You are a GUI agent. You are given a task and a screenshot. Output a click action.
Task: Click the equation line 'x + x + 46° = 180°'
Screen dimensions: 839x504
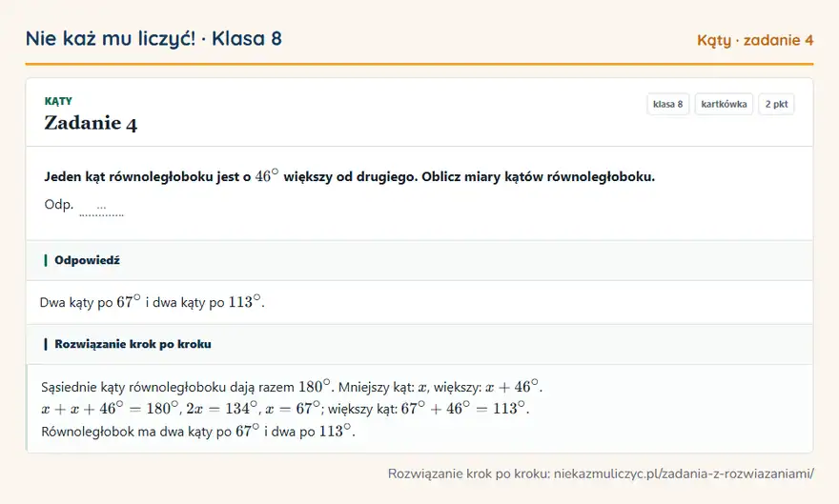[x=285, y=409]
